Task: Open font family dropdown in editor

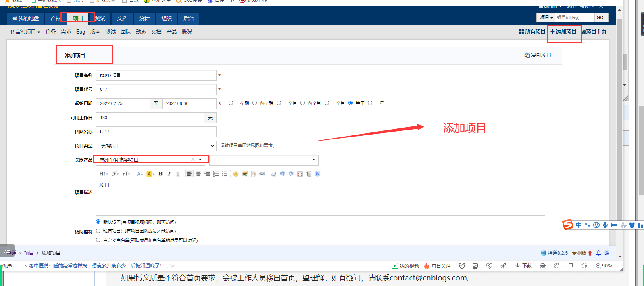Action: coord(115,174)
